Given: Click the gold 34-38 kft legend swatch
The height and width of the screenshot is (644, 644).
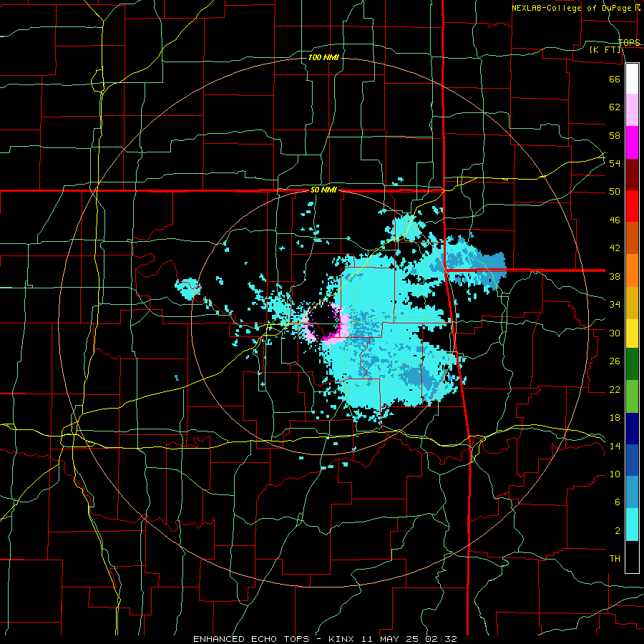Looking at the screenshot, I should (632, 303).
